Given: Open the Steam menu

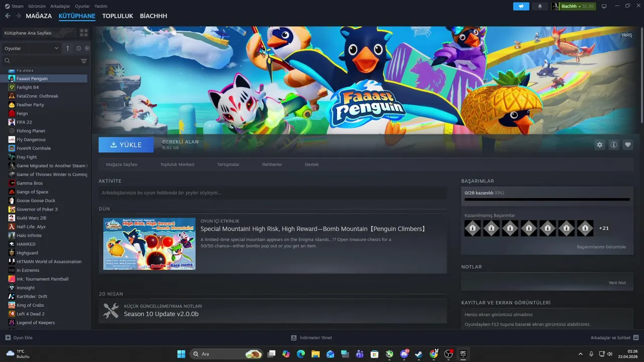Looking at the screenshot, I should 14,6.
